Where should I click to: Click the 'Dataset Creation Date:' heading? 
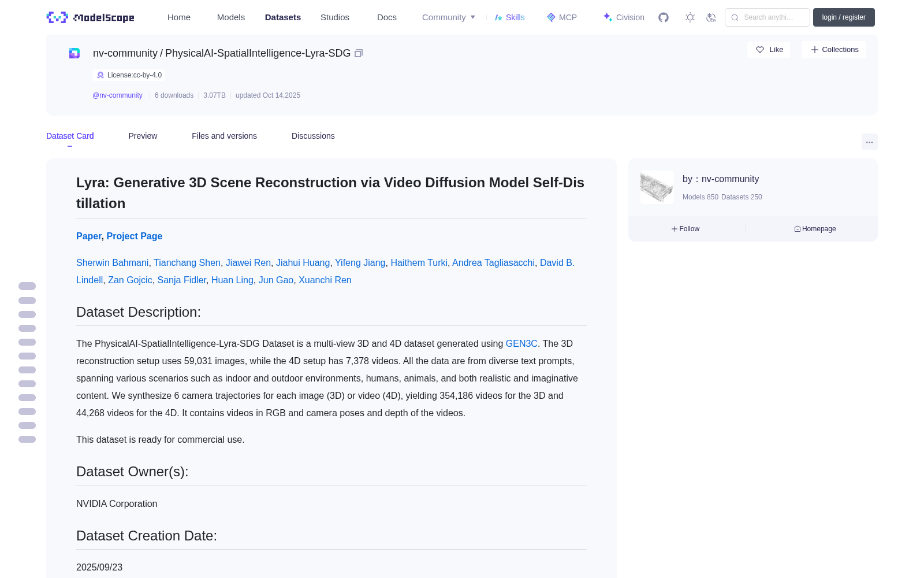tap(147, 536)
